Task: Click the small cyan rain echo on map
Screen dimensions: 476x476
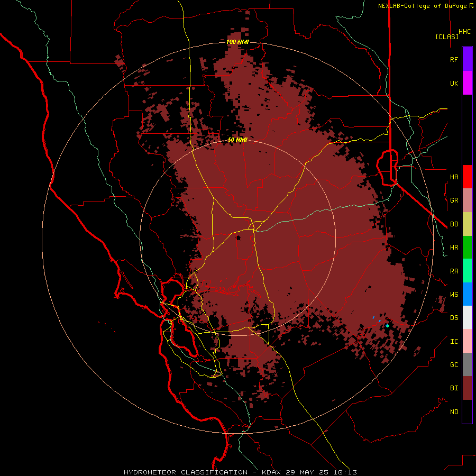Action: pos(387,326)
